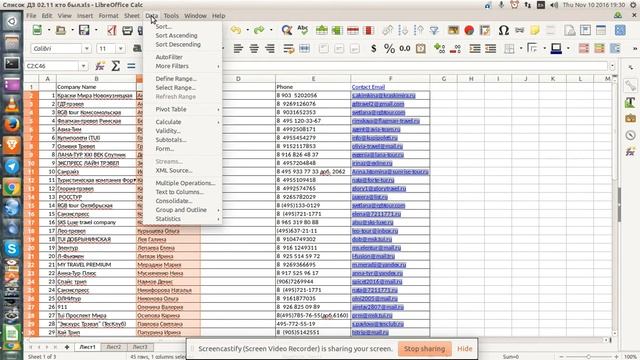This screenshot has height=360, width=640.
Task: Open Find and Replace magnifier icon
Action: 287,30
